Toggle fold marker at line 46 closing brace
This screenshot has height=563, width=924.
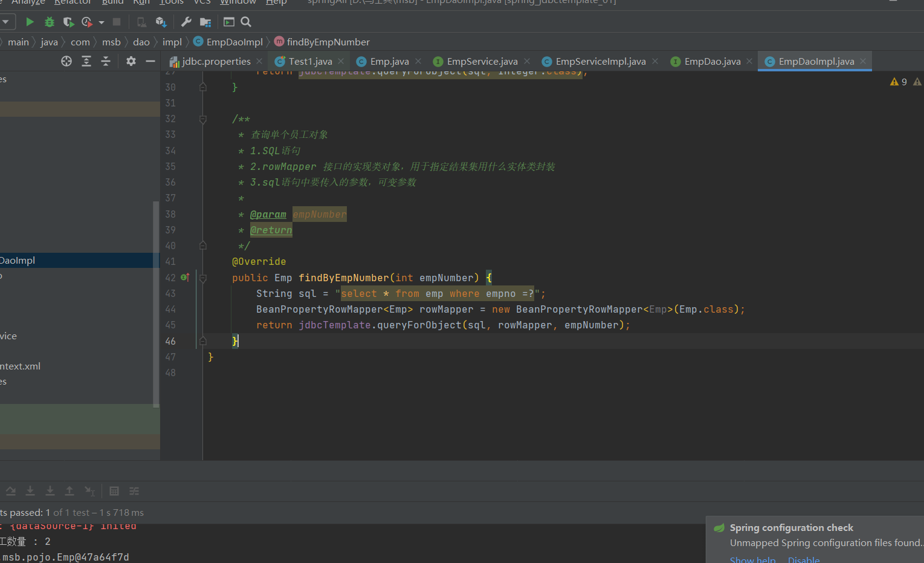pos(203,341)
